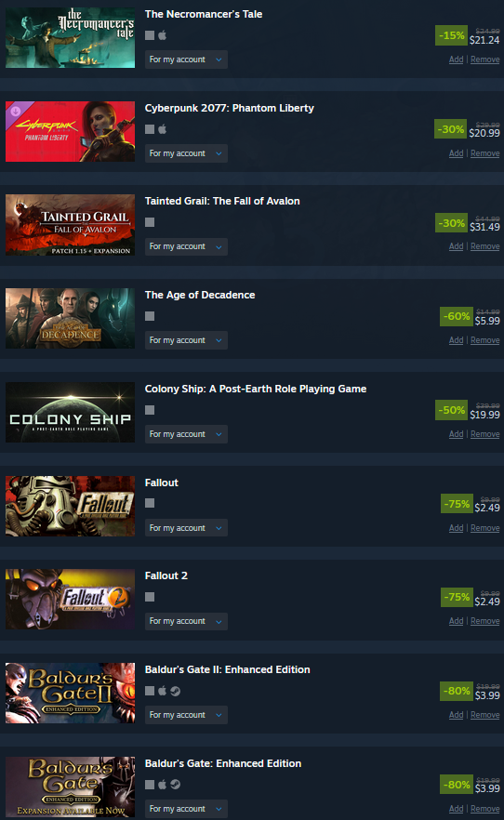
Task: Open the For my account dropdown for Necromancer's Tale
Action: (186, 60)
